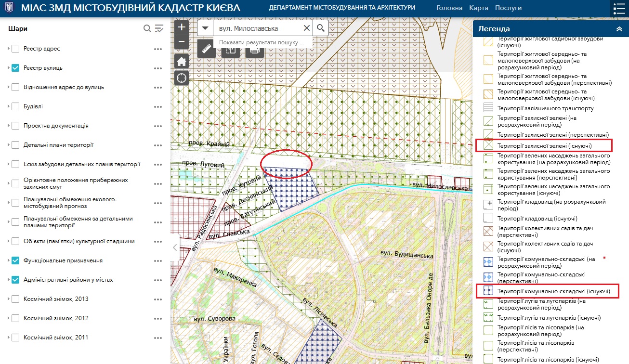The height and width of the screenshot is (364, 629).
Task: Go to Послуги in top navigation
Action: 508,8
